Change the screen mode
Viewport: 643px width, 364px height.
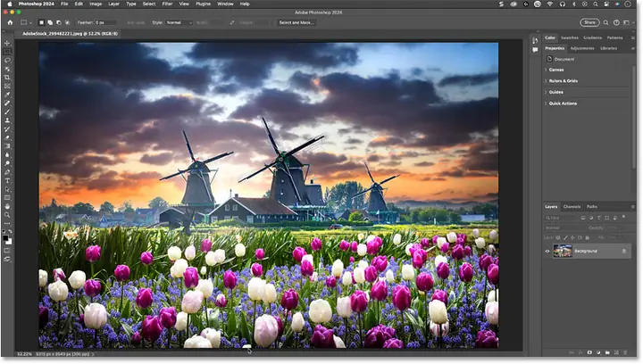coord(7,259)
